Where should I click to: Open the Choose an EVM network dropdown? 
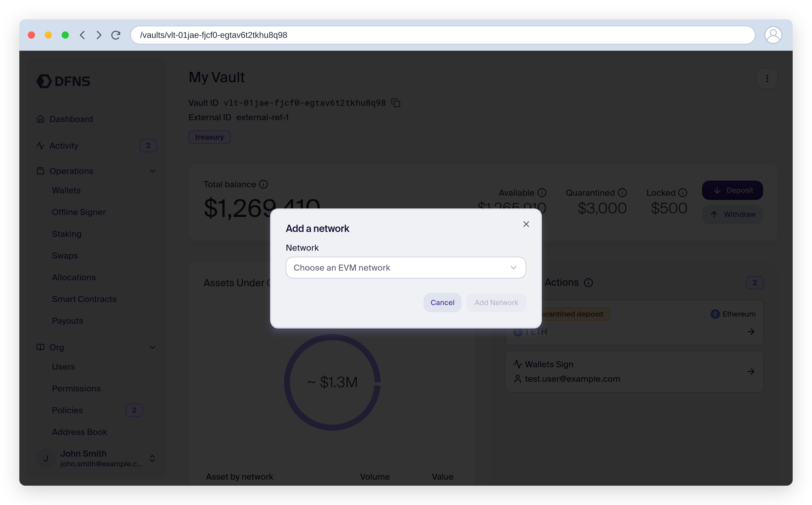click(405, 268)
